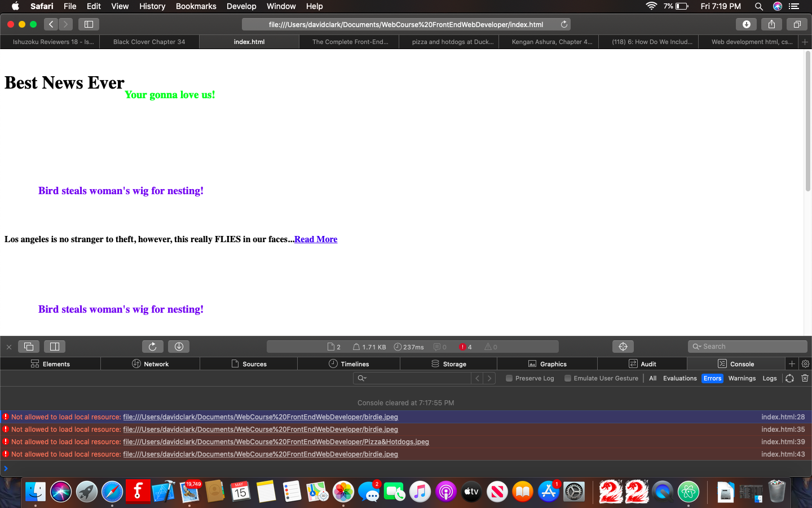
Task: Open the Develop menu
Action: tap(241, 6)
